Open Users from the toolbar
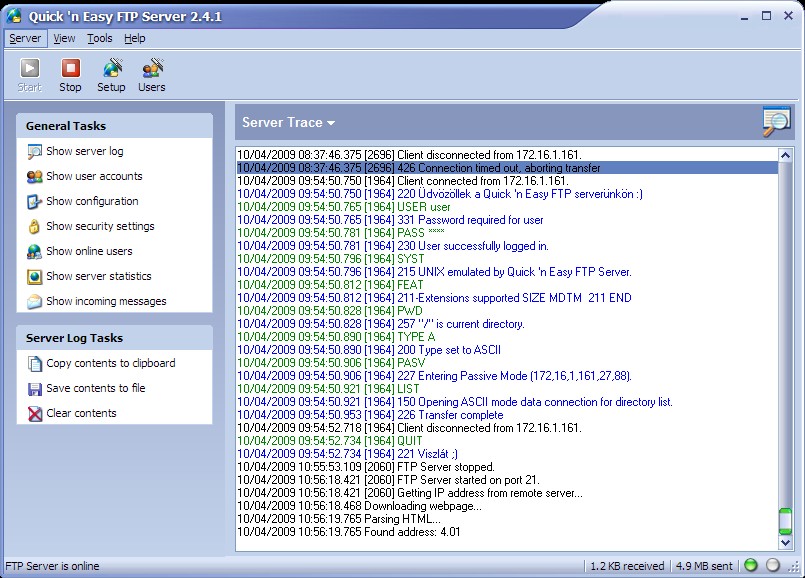805x578 pixels. (x=152, y=68)
